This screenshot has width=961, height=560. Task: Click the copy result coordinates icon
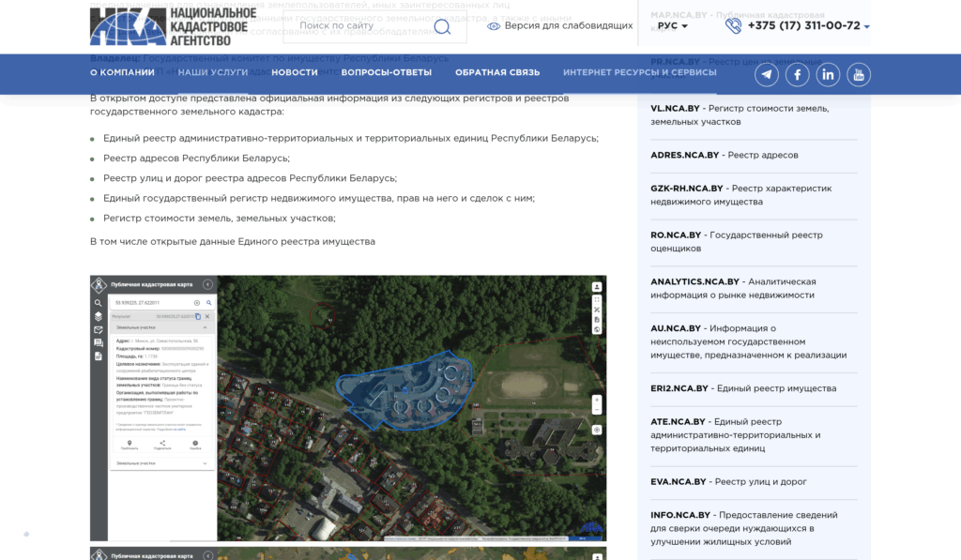pyautogui.click(x=198, y=316)
